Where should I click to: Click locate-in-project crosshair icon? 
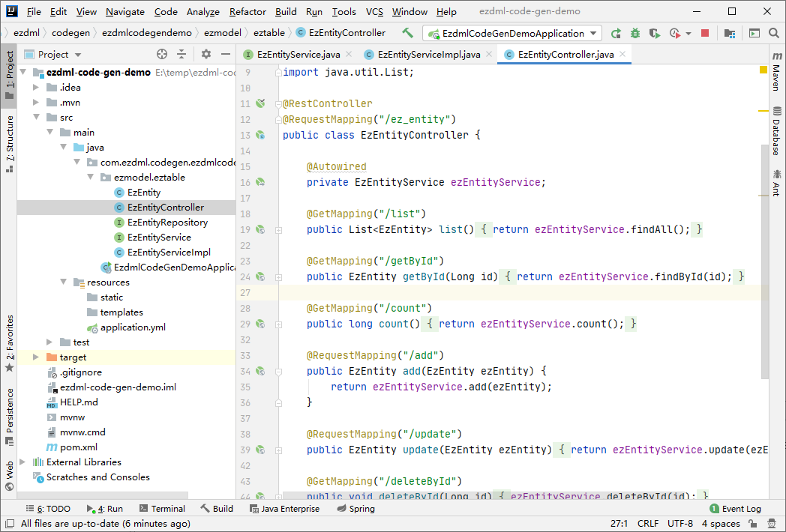pos(161,54)
